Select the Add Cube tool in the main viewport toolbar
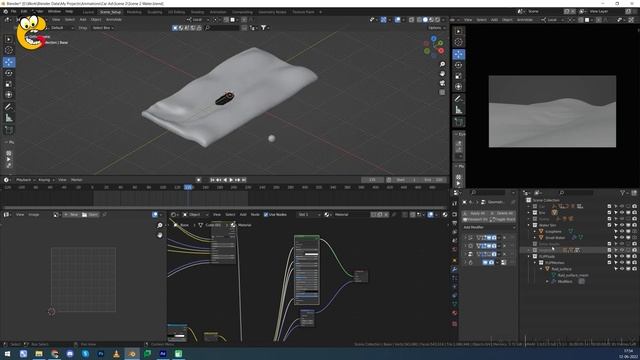The height and width of the screenshot is (360, 640). [x=9, y=130]
